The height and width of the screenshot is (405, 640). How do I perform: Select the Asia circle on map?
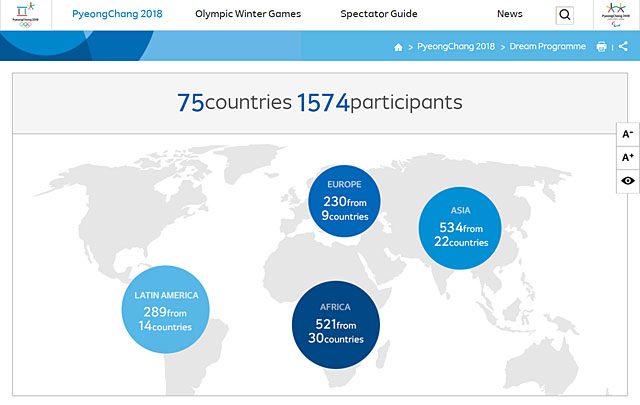(460, 227)
